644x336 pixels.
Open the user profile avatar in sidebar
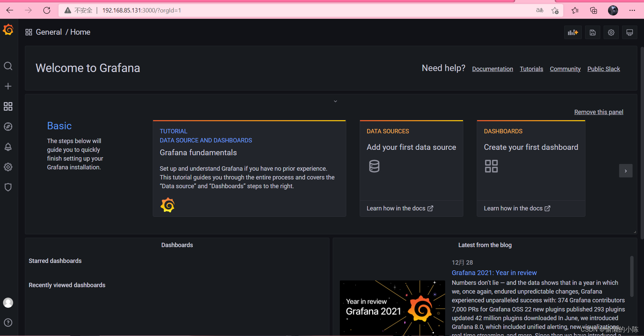point(8,303)
